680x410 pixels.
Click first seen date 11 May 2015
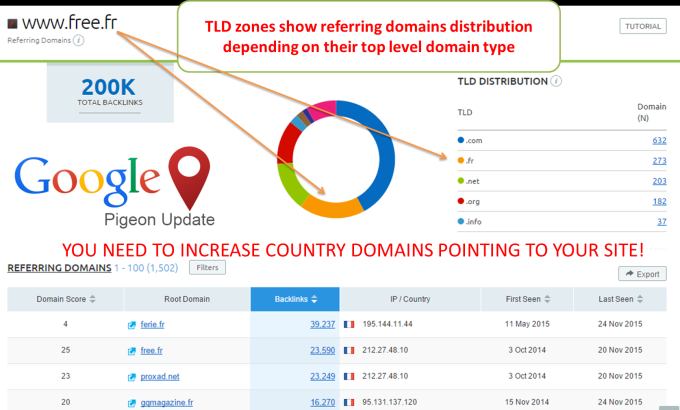pos(527,324)
